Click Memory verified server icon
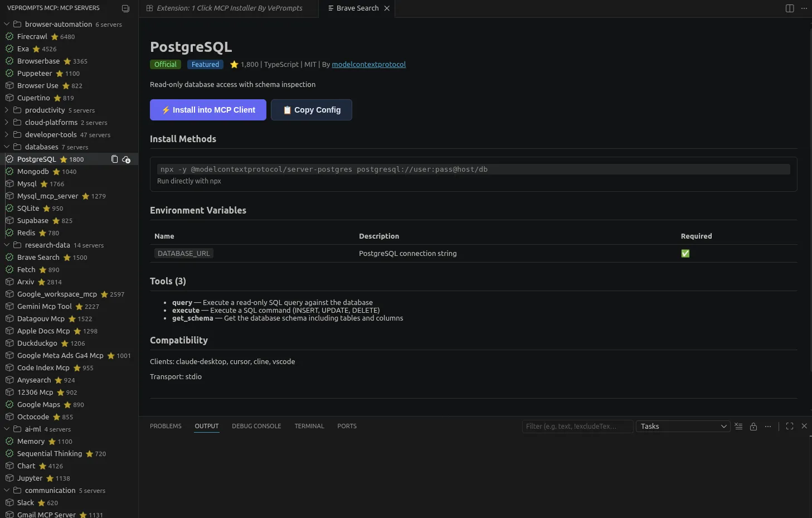The width and height of the screenshot is (812, 518). 9,442
